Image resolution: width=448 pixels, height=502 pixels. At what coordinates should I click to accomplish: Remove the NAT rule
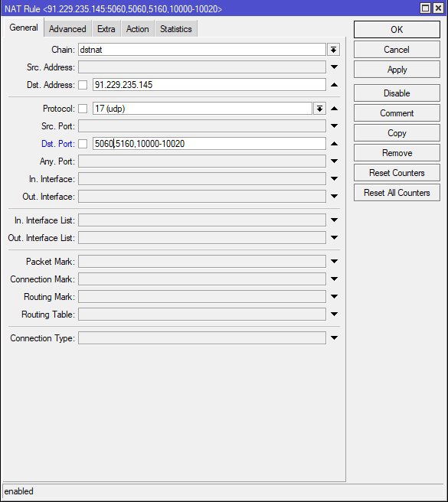pyautogui.click(x=397, y=153)
